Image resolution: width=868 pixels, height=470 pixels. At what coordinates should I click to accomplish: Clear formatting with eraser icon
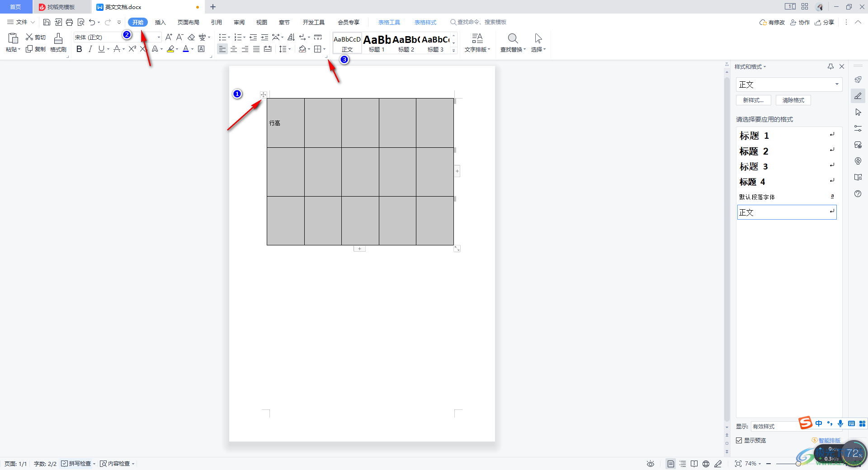(x=191, y=37)
